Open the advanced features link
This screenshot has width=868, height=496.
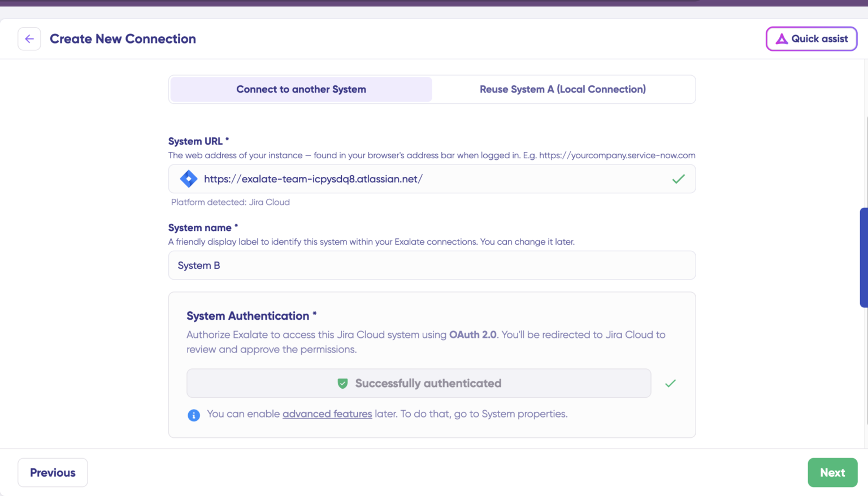[x=327, y=414]
